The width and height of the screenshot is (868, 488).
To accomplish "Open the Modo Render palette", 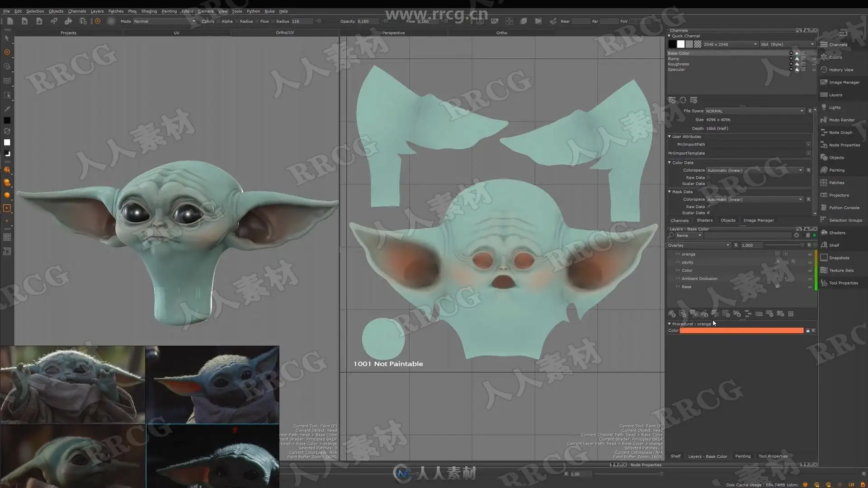I will click(841, 120).
